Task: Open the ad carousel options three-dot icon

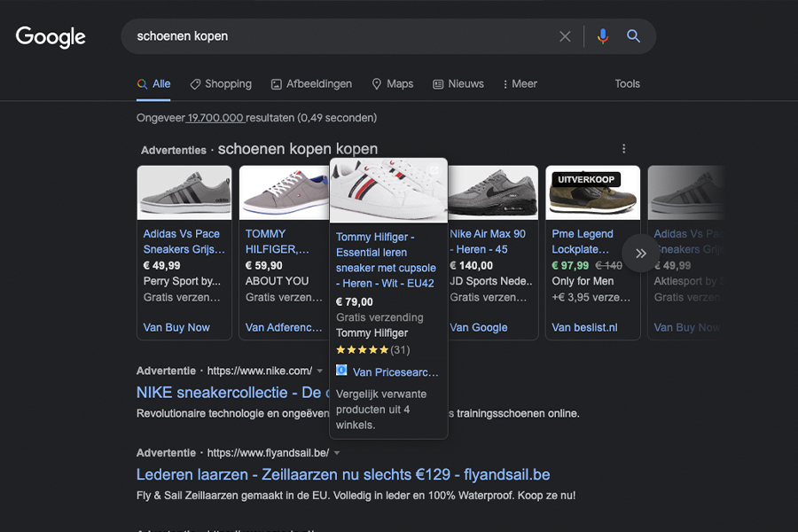Action: 623,148
